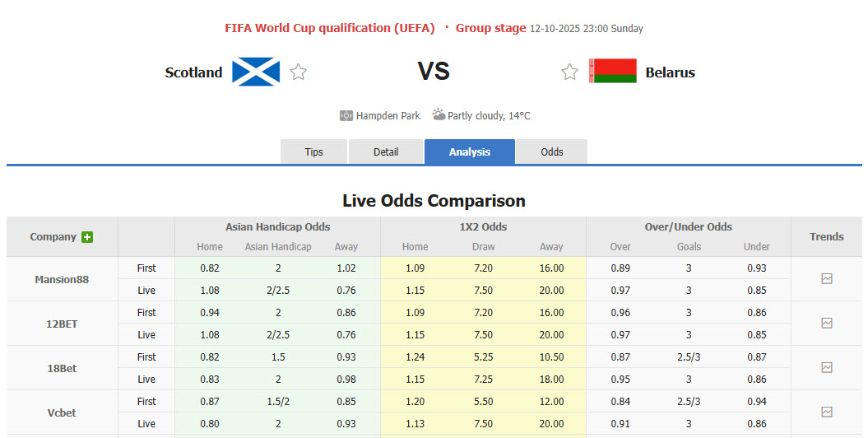
Task: Open the Odds tab
Action: [552, 152]
